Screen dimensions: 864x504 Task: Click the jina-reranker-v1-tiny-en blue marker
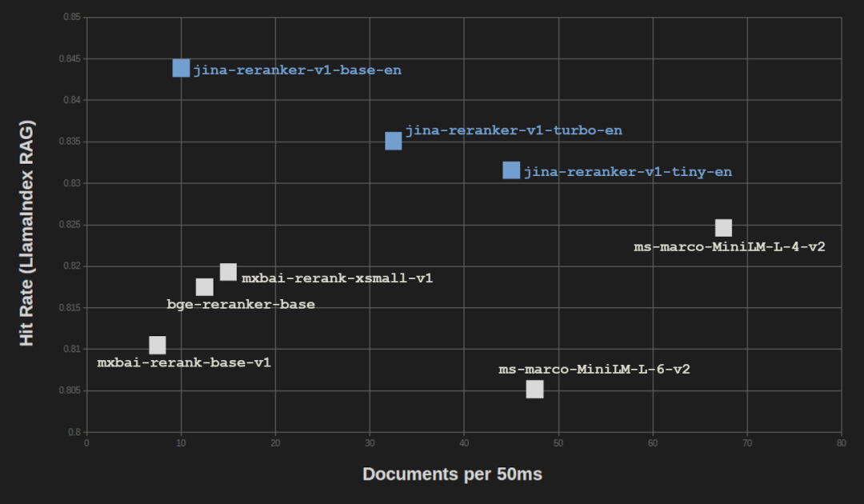click(x=511, y=170)
